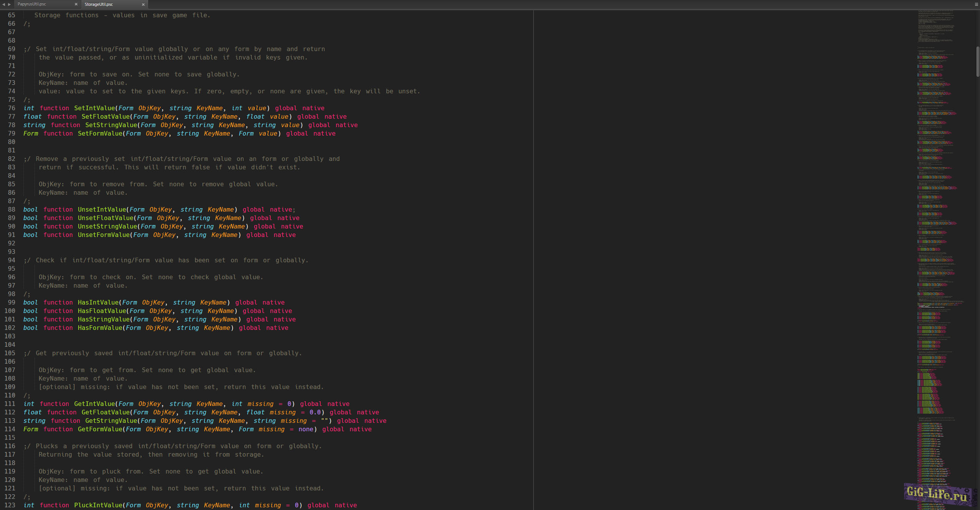The height and width of the screenshot is (510, 980).
Task: Click line number 100 in the gutter
Action: [x=10, y=311]
